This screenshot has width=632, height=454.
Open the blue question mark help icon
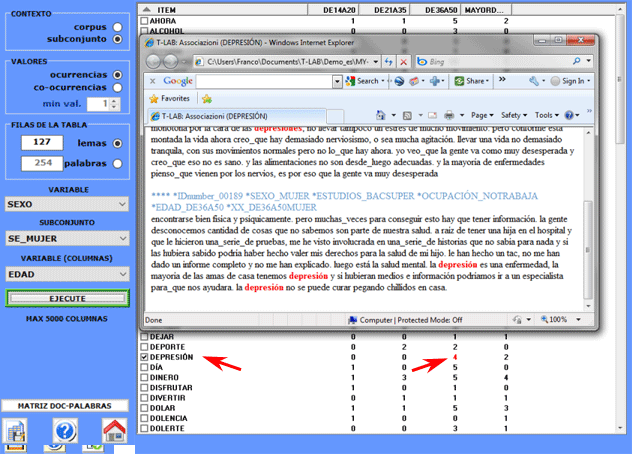pos(65,431)
